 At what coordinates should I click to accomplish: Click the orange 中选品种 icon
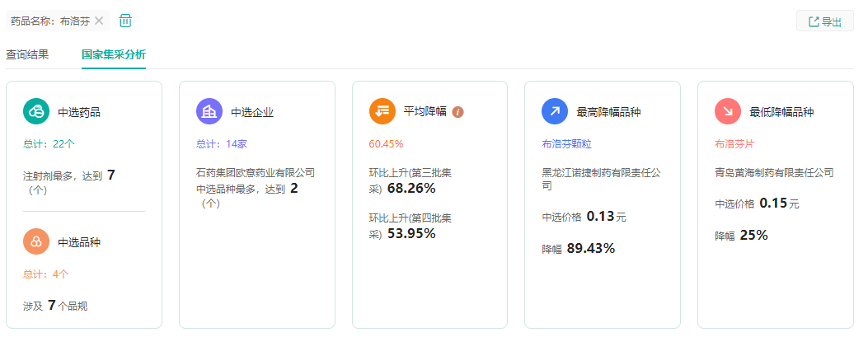[36, 242]
